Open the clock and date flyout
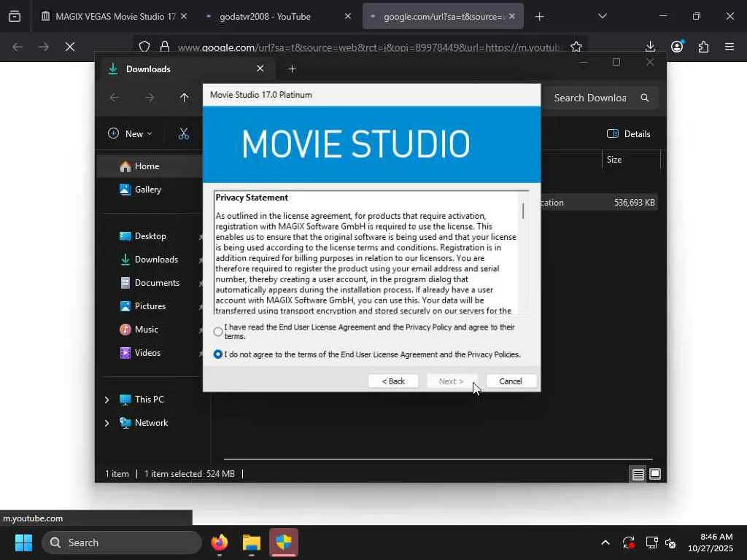Image resolution: width=747 pixels, height=560 pixels. (711, 542)
